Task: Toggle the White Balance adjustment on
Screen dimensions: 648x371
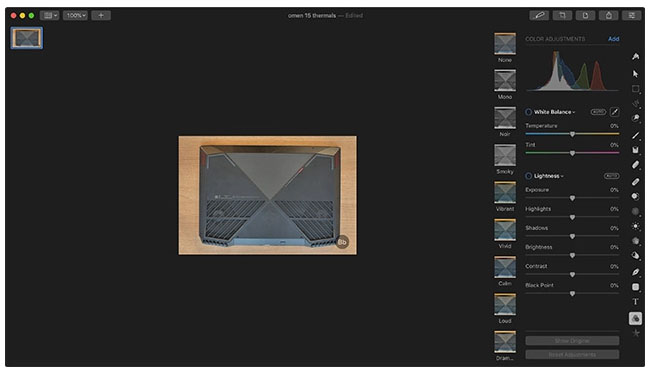Action: click(x=529, y=112)
